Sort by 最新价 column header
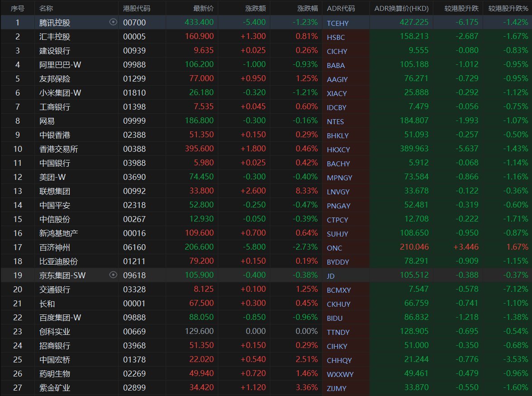 pyautogui.click(x=203, y=8)
